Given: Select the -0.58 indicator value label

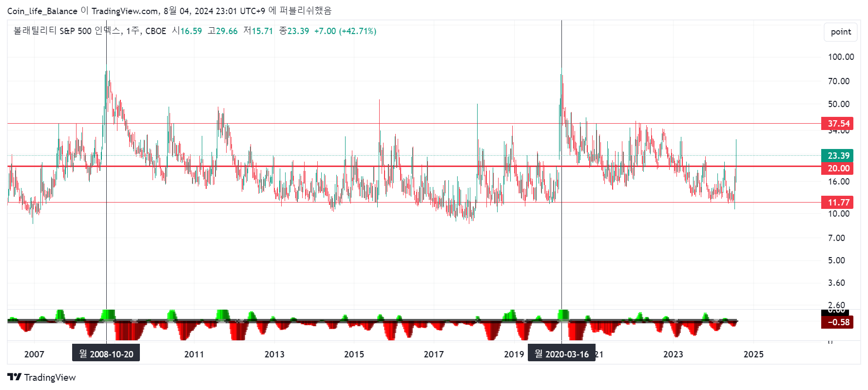Looking at the screenshot, I should 837,322.
